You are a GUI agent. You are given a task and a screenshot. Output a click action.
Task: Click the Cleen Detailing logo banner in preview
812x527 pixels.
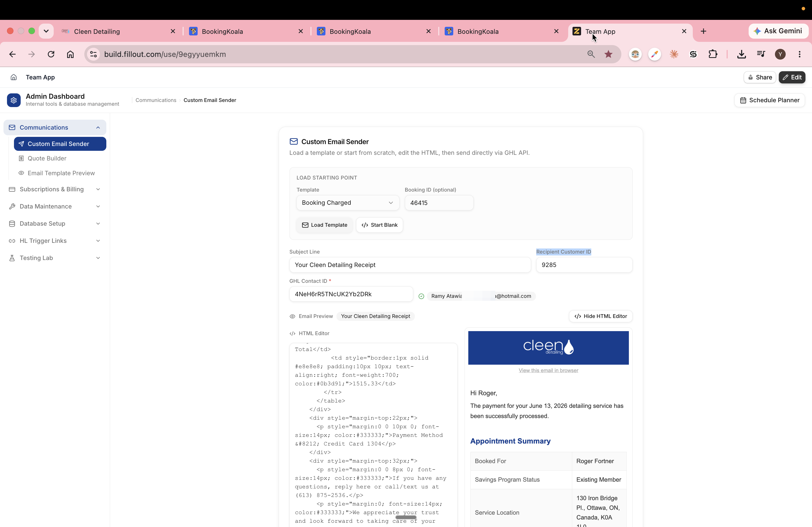tap(548, 348)
